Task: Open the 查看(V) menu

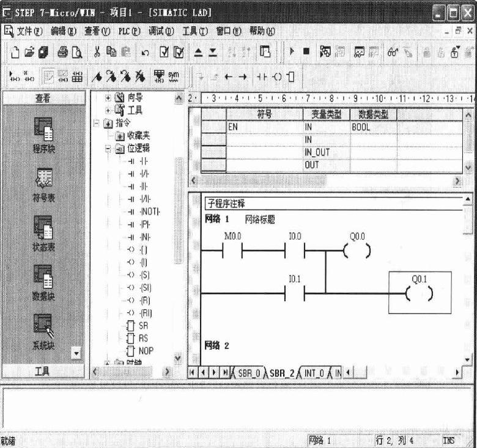Action: pyautogui.click(x=97, y=31)
